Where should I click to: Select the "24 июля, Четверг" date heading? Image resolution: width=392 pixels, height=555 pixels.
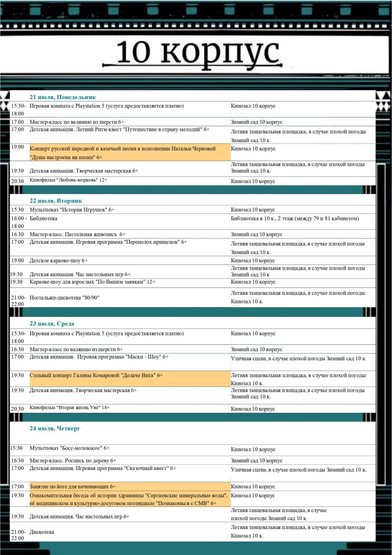tap(55, 428)
